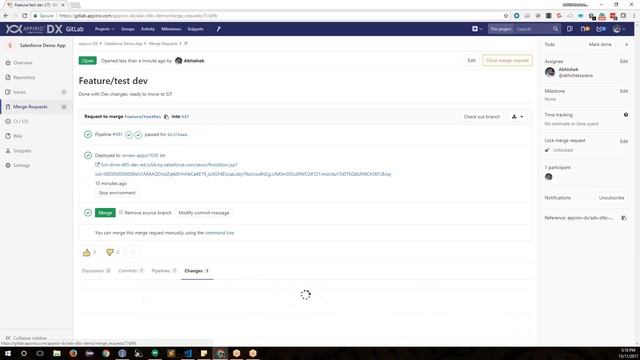Open the Activity menu
The height and width of the screenshot is (360, 640).
pyautogui.click(x=148, y=29)
